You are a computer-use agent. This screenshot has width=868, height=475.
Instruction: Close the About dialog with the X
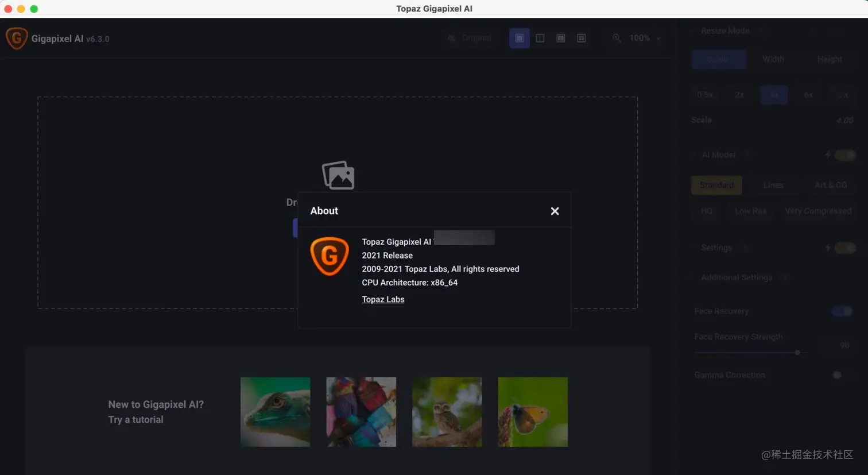[555, 211]
